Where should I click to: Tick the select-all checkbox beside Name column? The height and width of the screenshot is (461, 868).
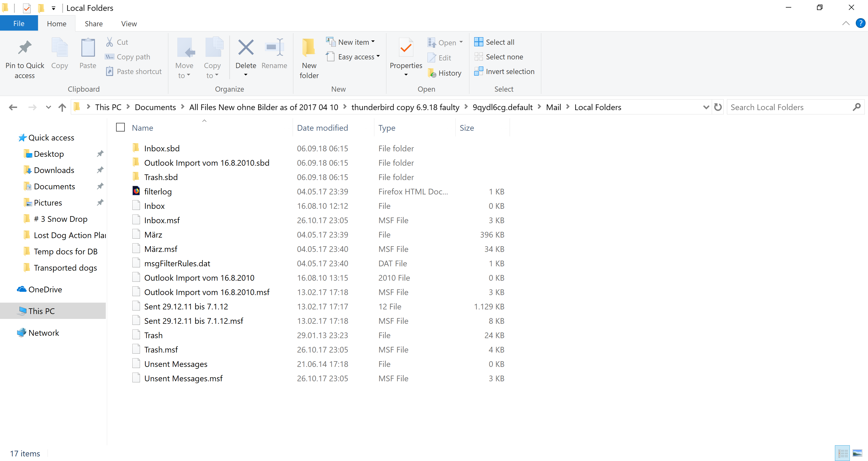[x=120, y=127]
